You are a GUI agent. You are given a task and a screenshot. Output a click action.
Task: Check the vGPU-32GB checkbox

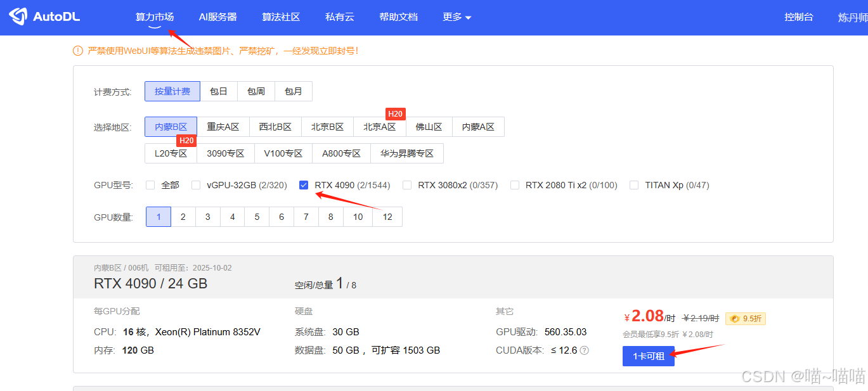point(196,185)
